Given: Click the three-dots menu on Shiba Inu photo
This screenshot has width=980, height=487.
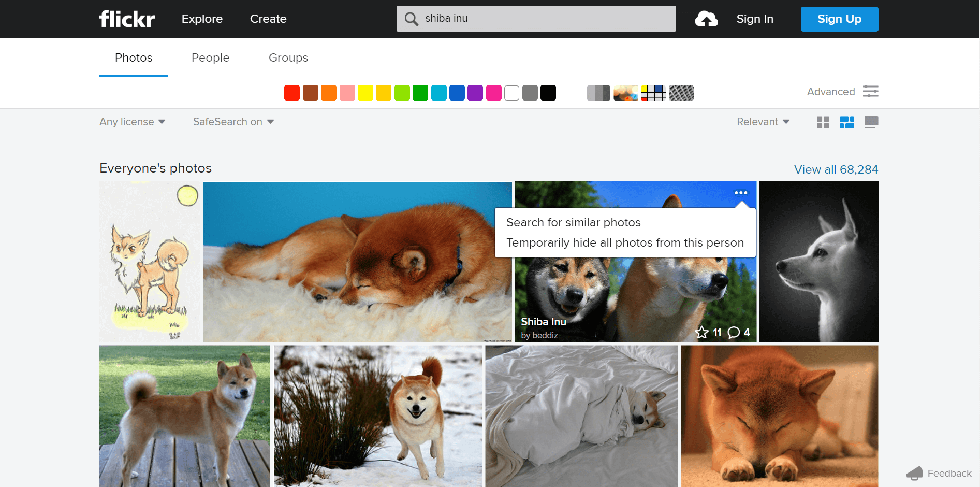Looking at the screenshot, I should (741, 193).
